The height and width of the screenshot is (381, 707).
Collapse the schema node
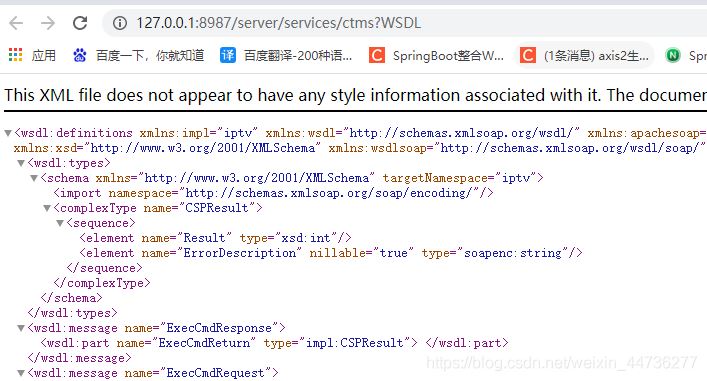click(34, 178)
